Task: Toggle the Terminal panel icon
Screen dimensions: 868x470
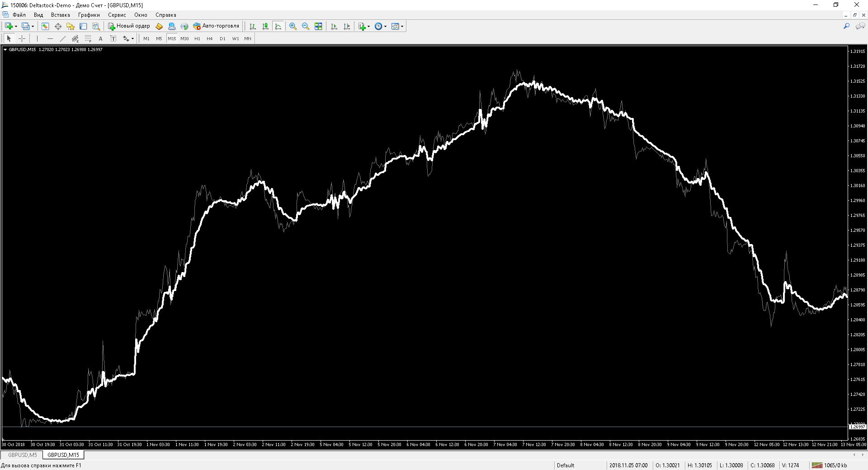Action: [x=83, y=26]
